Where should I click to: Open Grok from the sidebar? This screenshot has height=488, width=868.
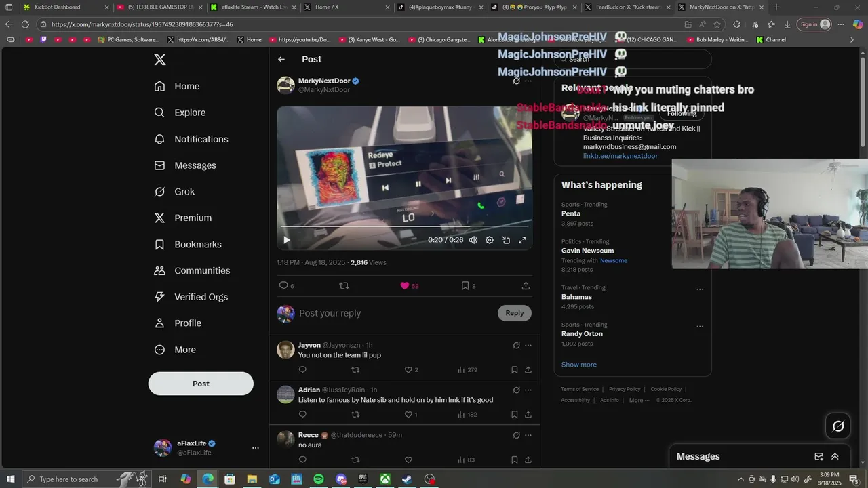(x=174, y=192)
